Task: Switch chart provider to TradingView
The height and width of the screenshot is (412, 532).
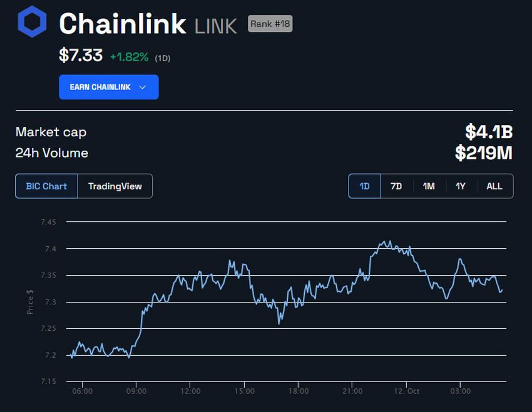Action: [116, 186]
